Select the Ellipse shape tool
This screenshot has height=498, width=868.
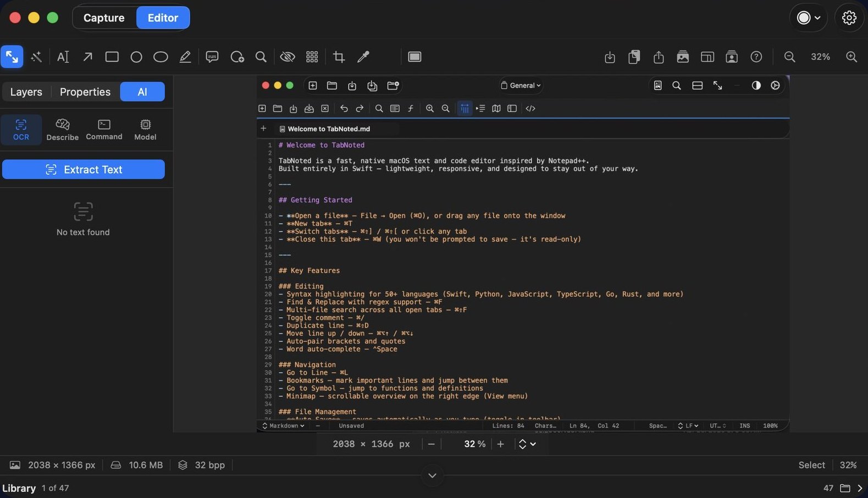tap(161, 57)
